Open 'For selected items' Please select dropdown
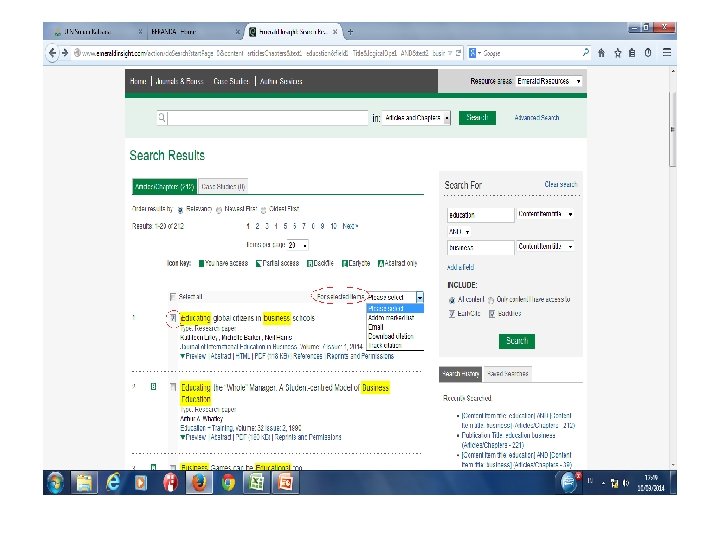This screenshot has height=540, width=720. click(395, 297)
